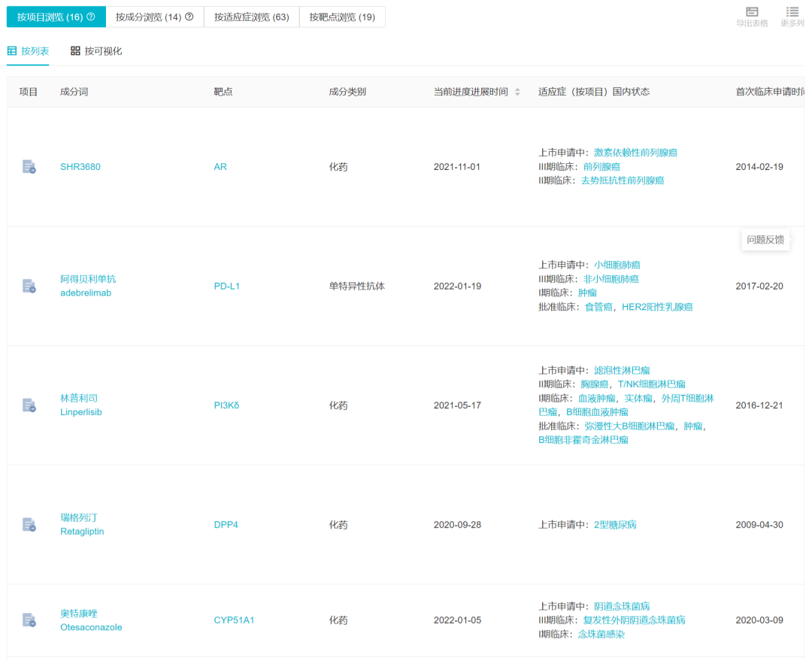The height and width of the screenshot is (661, 812).
Task: Open 滤泡性淋巴瘤 indication link
Action: 622,371
